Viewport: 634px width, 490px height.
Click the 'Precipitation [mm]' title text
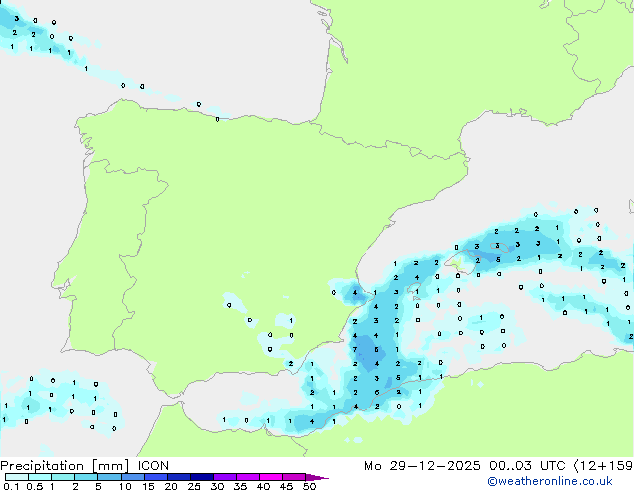[x=64, y=466]
